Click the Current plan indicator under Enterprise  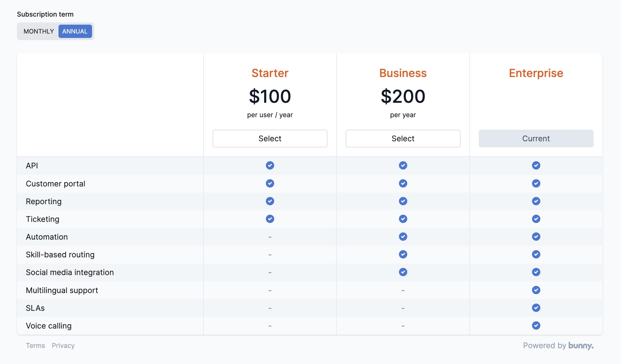(x=536, y=139)
